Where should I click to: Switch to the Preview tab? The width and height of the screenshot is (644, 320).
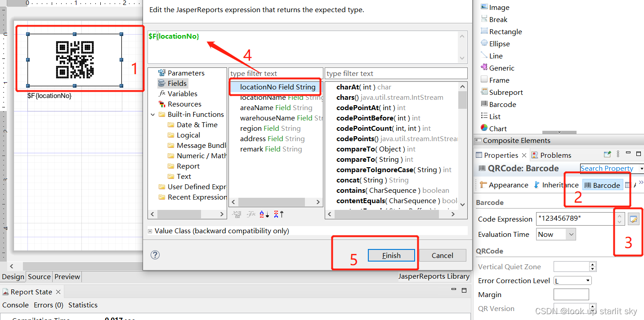[x=67, y=277]
